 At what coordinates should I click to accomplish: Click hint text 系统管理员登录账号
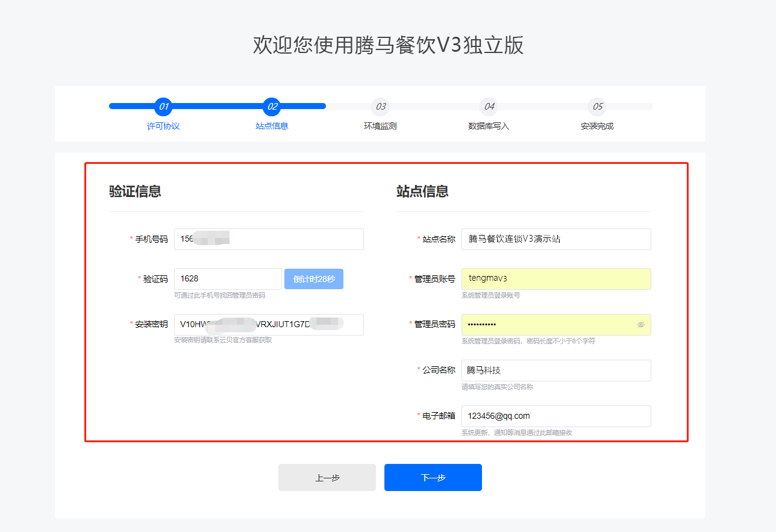pyautogui.click(x=491, y=295)
